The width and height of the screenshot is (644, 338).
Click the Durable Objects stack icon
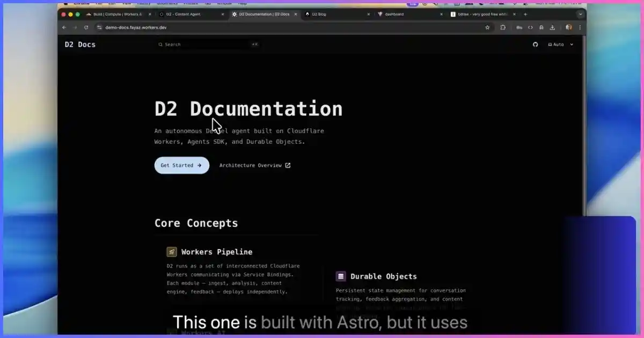(341, 276)
